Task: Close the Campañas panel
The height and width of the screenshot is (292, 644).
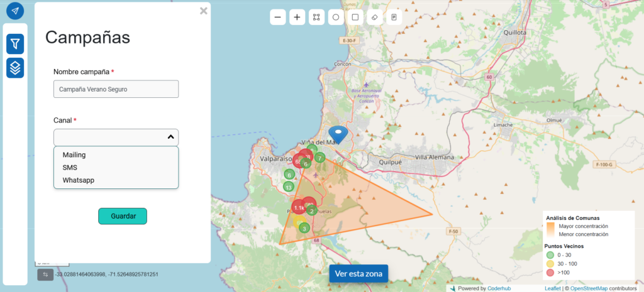Action: click(203, 11)
